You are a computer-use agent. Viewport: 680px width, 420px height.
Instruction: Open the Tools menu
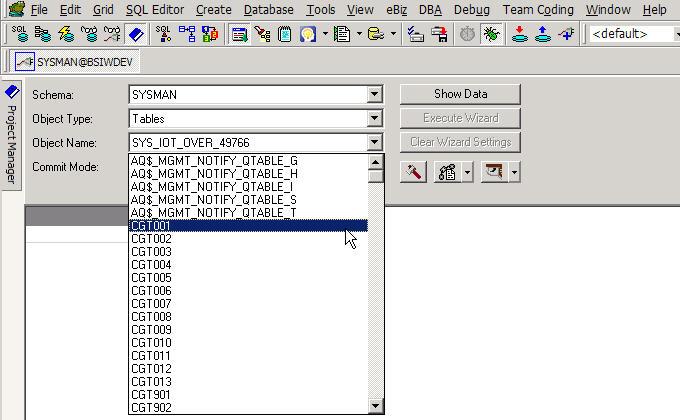(321, 10)
